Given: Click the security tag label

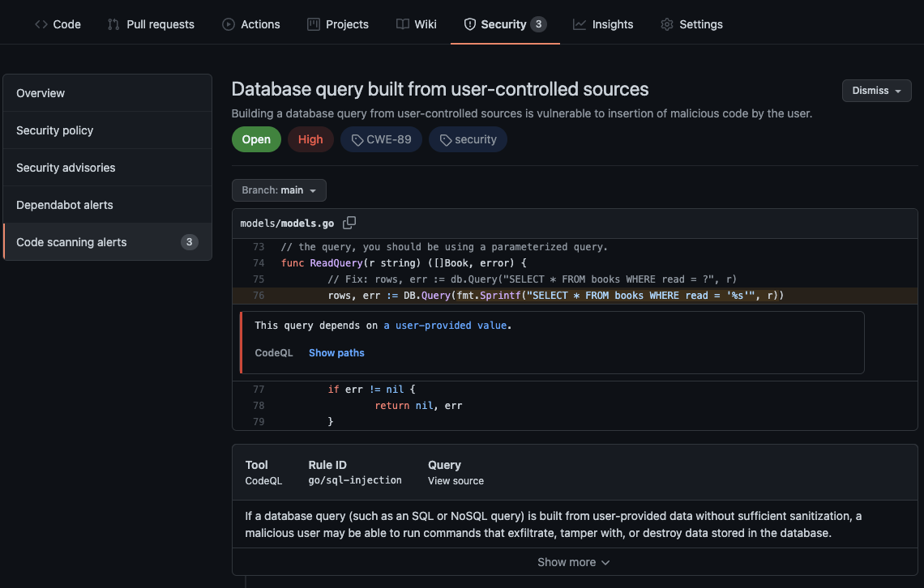Looking at the screenshot, I should (x=468, y=139).
